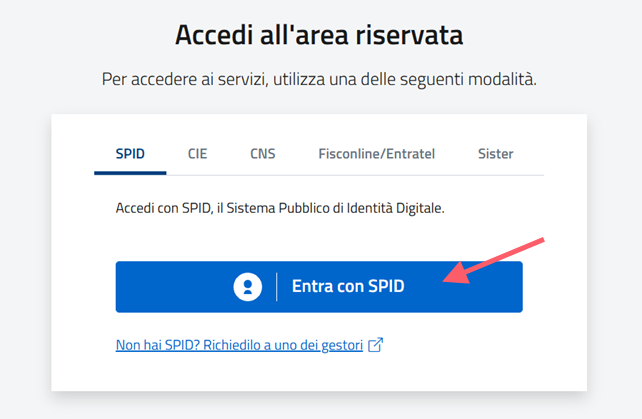Switch to the CIE tab
This screenshot has height=419, width=642.
click(197, 154)
